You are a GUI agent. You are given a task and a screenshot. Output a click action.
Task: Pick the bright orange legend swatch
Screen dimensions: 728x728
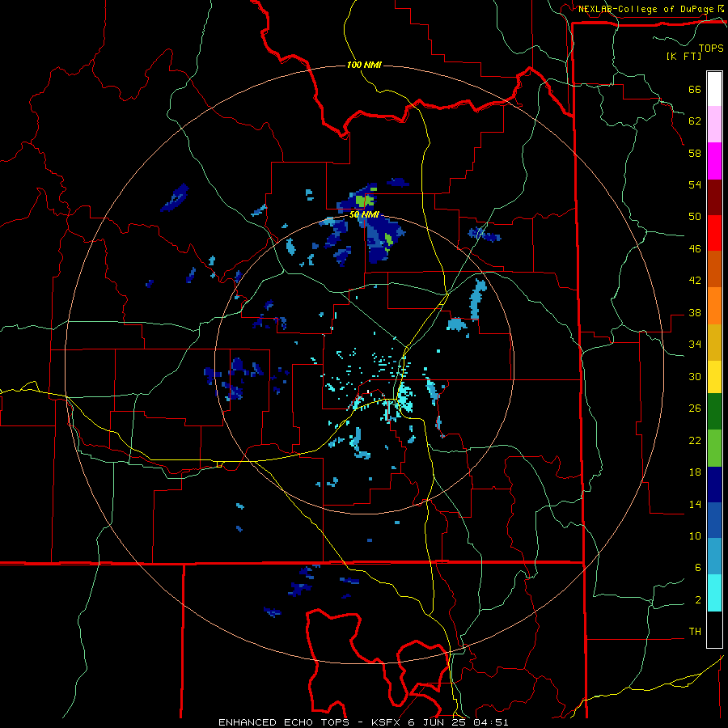[714, 306]
